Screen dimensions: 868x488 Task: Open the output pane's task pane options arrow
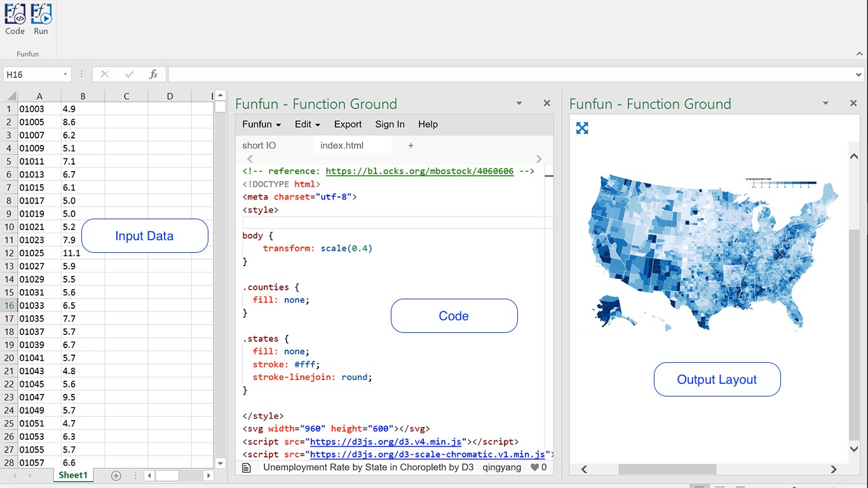pos(826,103)
